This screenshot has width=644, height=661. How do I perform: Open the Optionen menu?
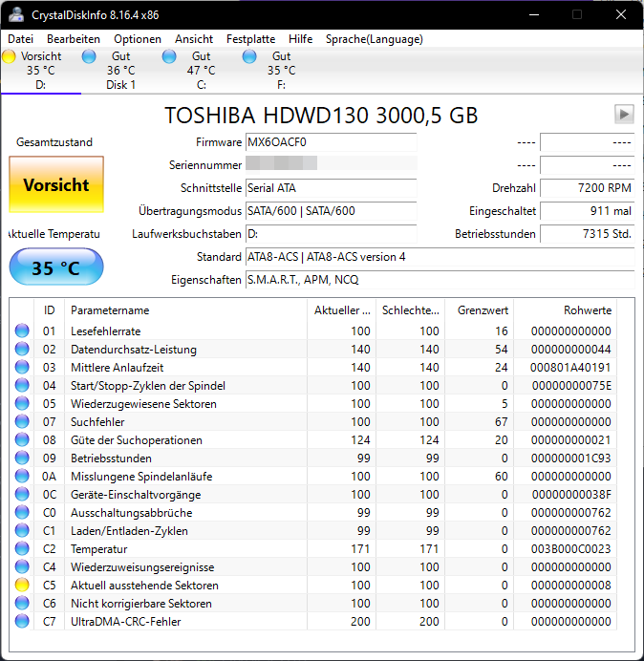click(138, 39)
